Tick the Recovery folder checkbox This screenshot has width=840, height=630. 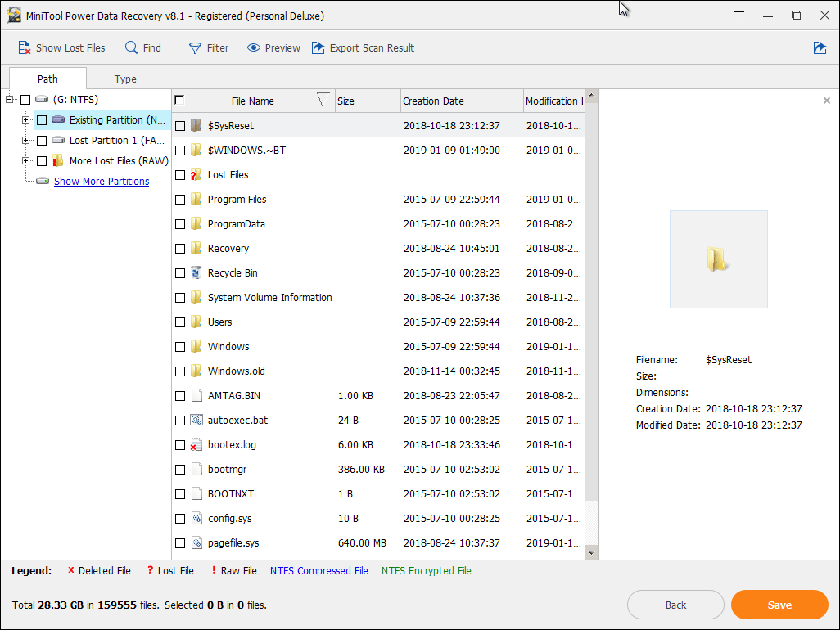[180, 249]
